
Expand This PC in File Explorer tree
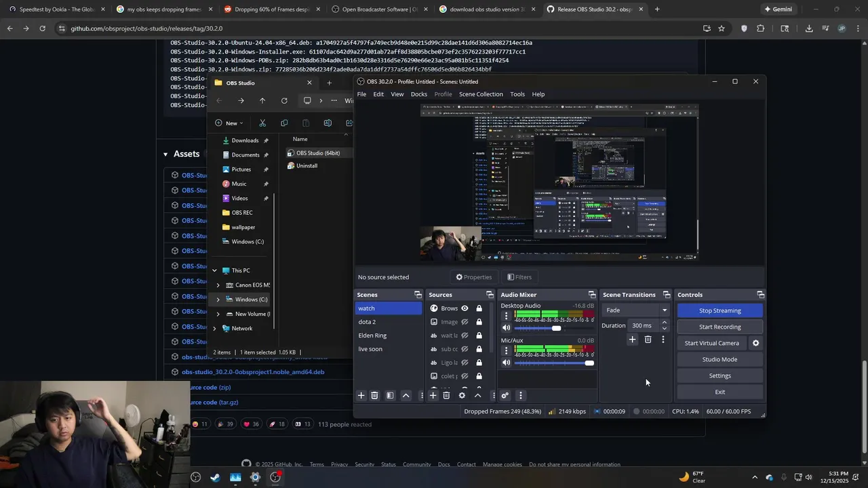click(215, 270)
